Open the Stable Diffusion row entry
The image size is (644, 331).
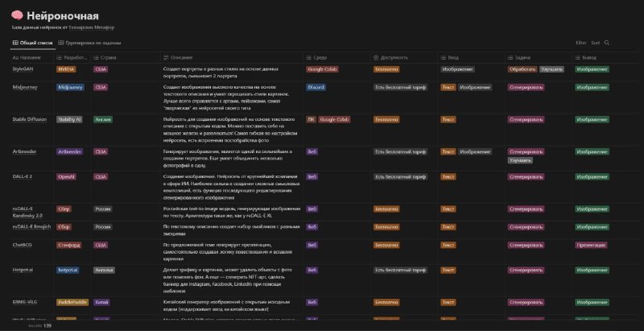[x=30, y=119]
